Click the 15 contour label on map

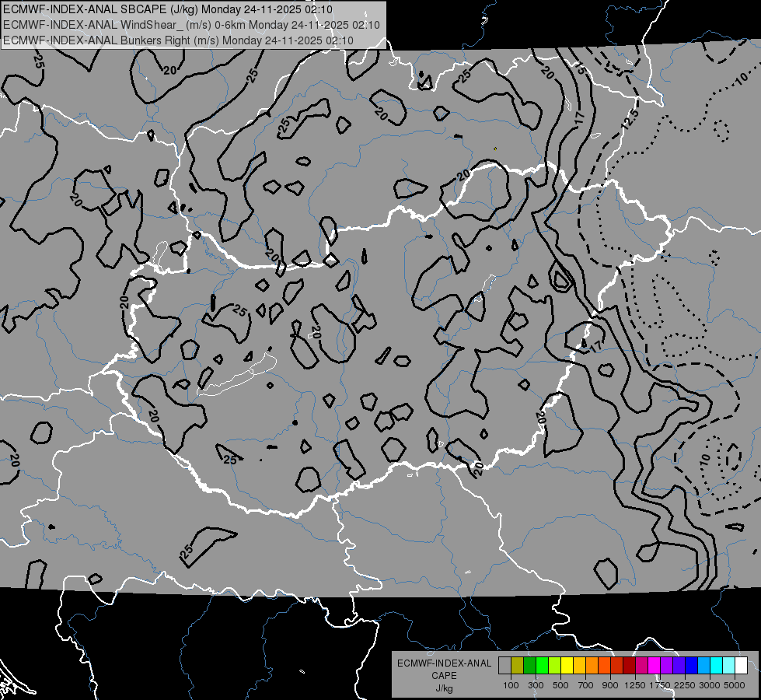[580, 68]
